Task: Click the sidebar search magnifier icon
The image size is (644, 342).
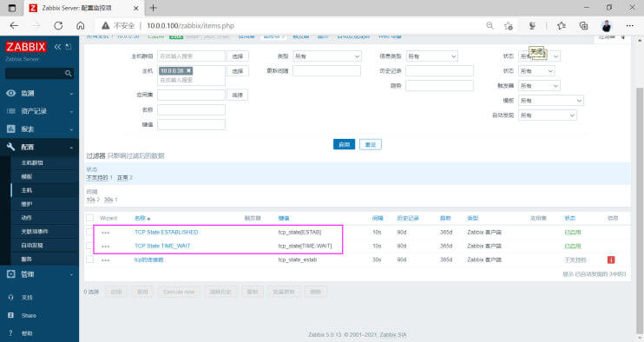Action: [x=69, y=74]
